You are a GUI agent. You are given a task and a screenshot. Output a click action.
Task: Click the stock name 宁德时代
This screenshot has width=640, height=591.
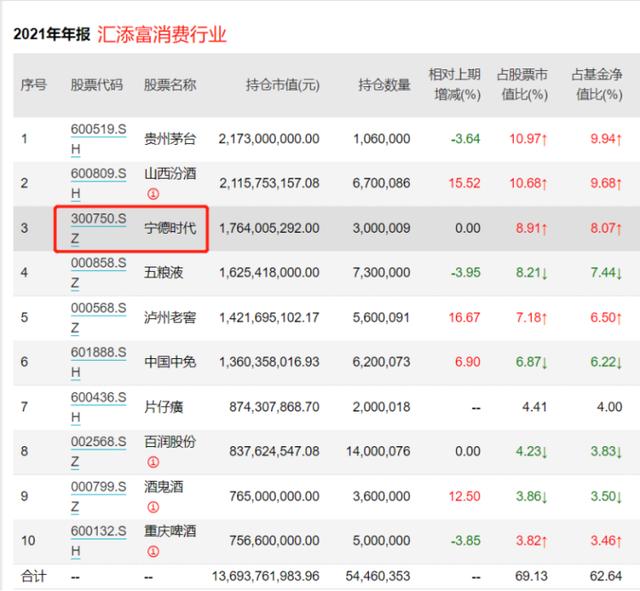(170, 228)
